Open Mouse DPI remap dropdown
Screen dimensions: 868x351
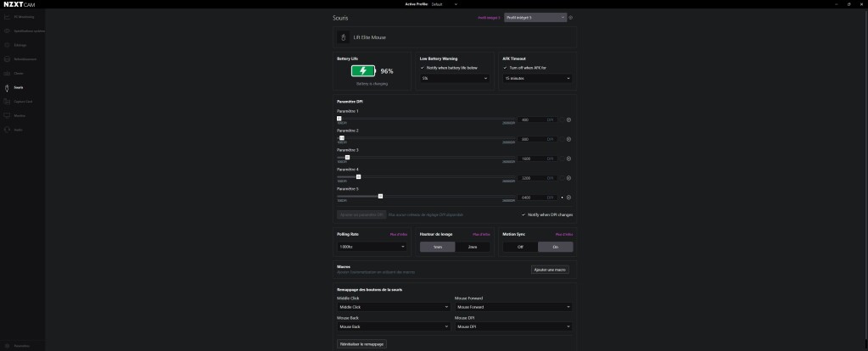coord(513,326)
